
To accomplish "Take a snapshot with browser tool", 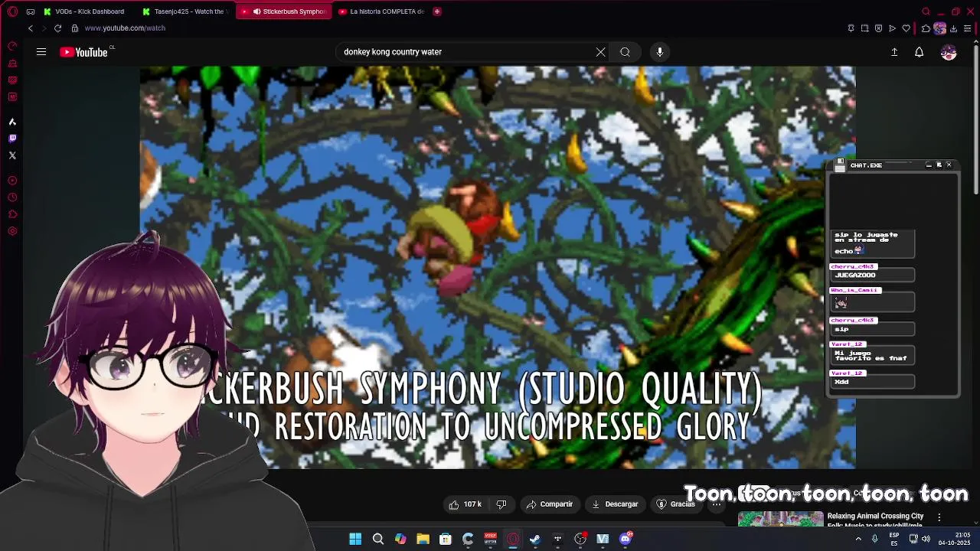I will click(864, 28).
